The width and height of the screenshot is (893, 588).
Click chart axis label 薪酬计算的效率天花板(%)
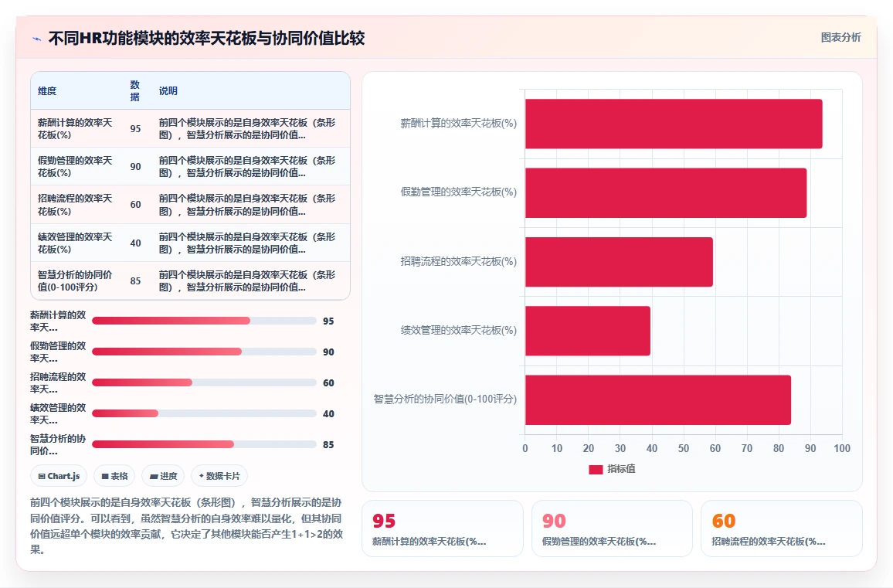pos(458,123)
